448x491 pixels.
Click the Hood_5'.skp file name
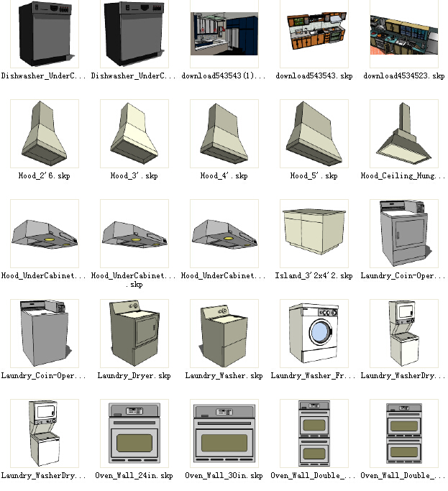click(x=314, y=175)
